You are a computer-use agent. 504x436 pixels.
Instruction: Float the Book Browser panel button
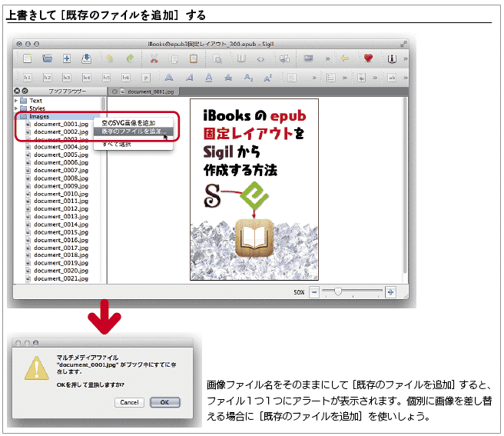click(x=25, y=91)
